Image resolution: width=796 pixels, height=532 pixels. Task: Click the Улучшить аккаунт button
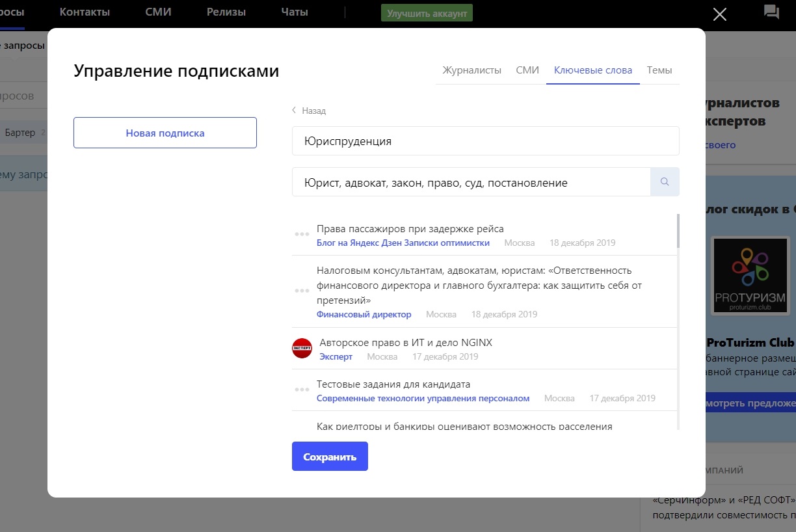pos(427,13)
